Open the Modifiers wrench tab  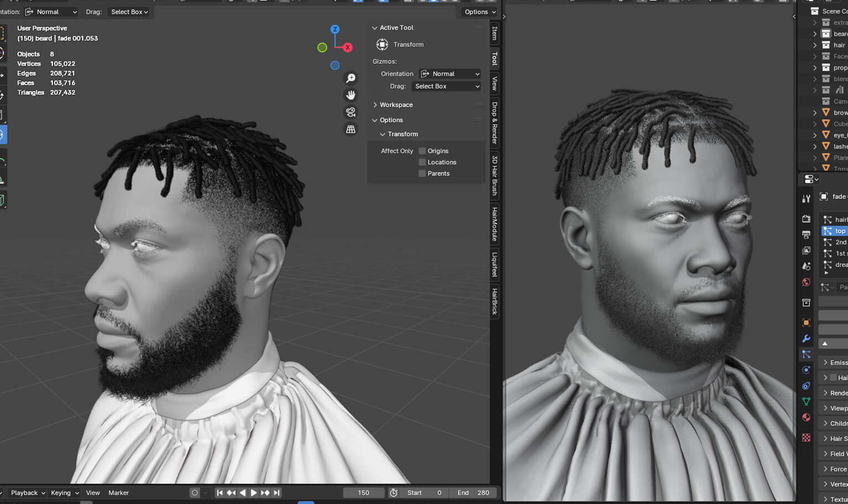pos(806,338)
